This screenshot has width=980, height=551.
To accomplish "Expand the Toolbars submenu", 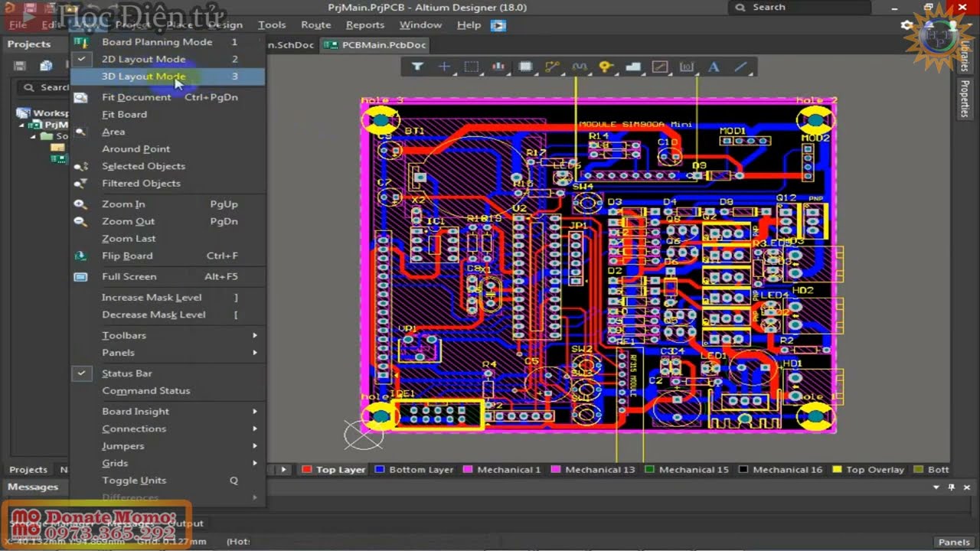I will 168,335.
